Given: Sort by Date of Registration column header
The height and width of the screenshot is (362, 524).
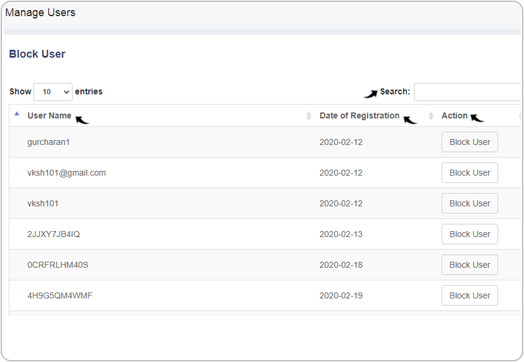Looking at the screenshot, I should pyautogui.click(x=359, y=116).
